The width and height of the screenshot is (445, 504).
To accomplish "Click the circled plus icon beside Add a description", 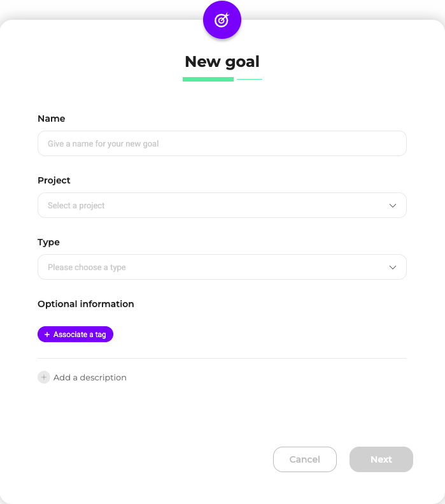I will [x=44, y=377].
